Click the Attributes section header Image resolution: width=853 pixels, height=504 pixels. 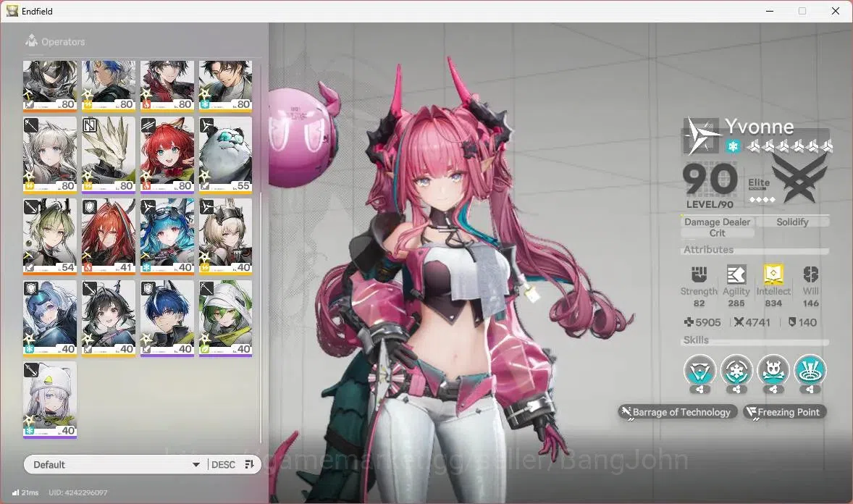708,249
